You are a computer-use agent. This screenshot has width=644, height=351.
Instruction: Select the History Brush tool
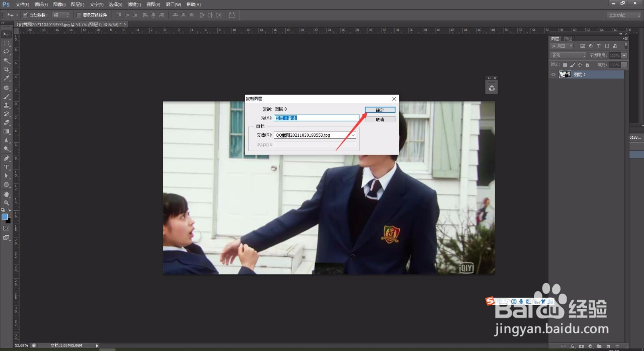point(6,114)
